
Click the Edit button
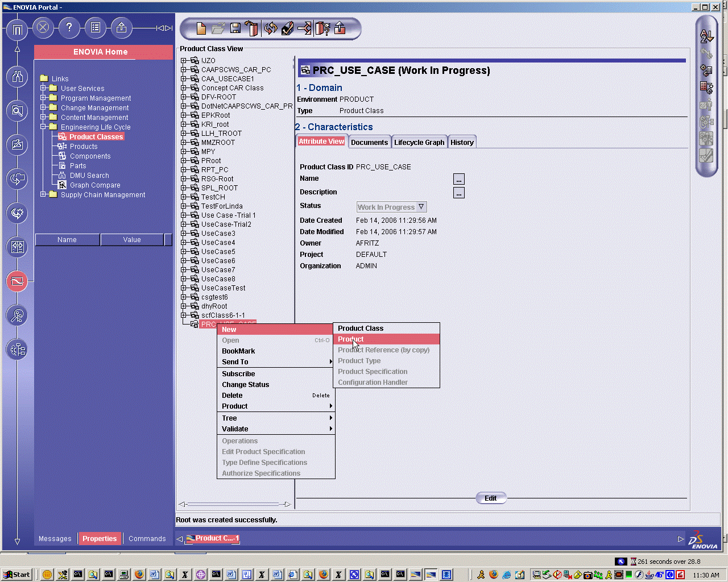coord(491,498)
